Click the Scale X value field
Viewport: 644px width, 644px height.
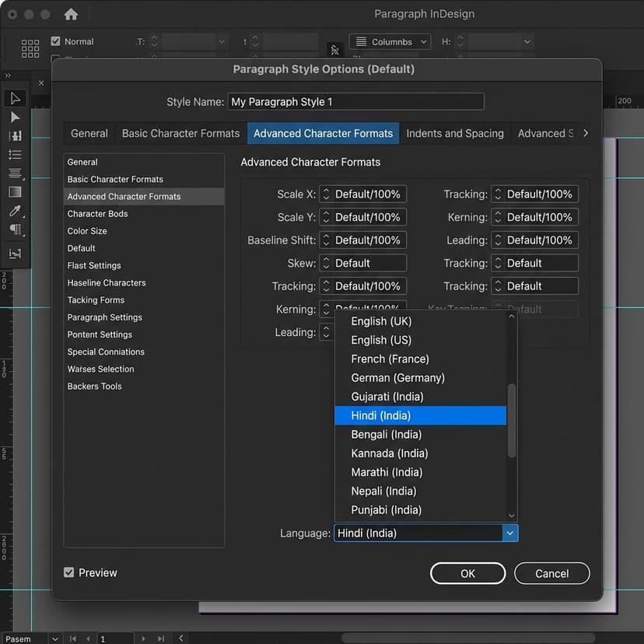pyautogui.click(x=369, y=194)
